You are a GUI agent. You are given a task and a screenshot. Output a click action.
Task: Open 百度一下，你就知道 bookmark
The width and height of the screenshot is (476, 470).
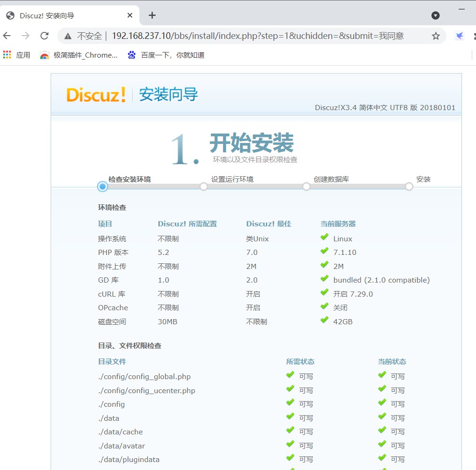tap(166, 55)
